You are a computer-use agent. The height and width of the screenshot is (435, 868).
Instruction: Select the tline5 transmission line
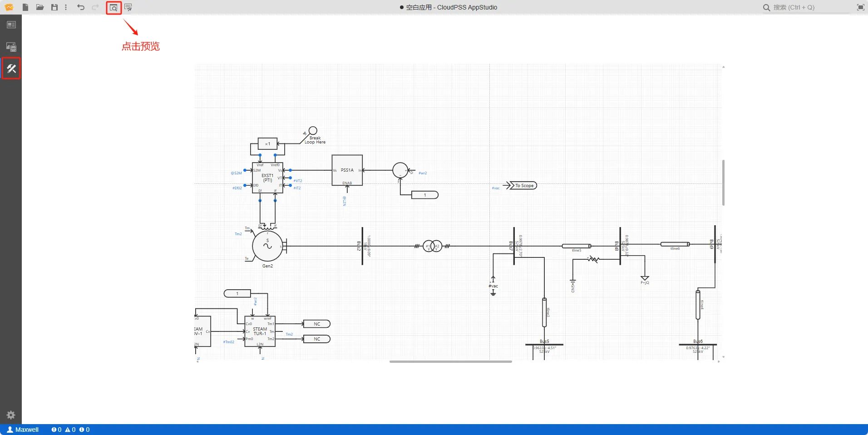[577, 246]
